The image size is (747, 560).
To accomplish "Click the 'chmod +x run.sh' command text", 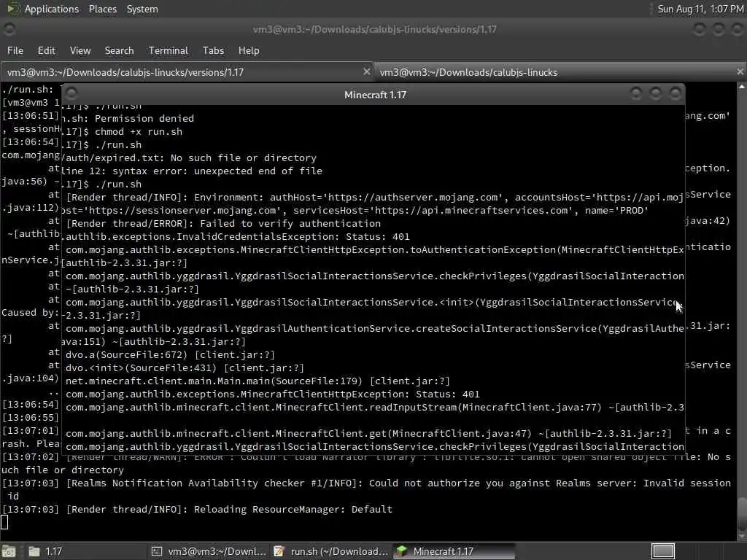I will 139,131.
